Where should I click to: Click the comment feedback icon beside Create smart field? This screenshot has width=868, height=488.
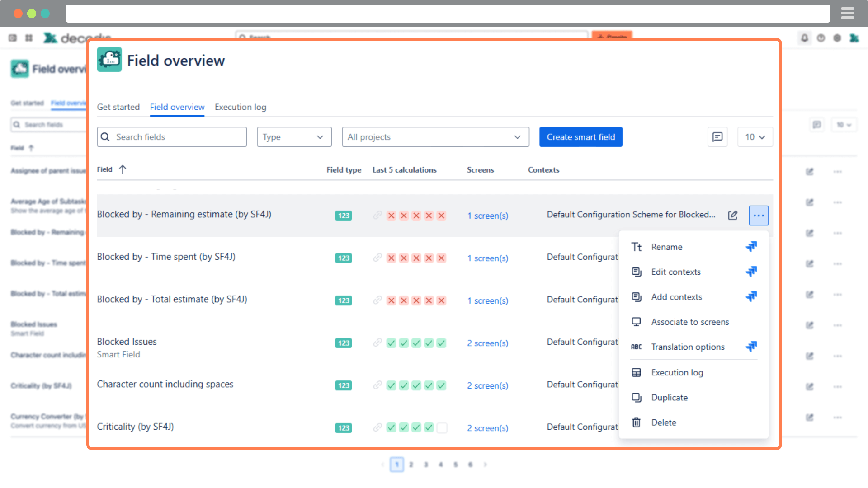point(717,137)
